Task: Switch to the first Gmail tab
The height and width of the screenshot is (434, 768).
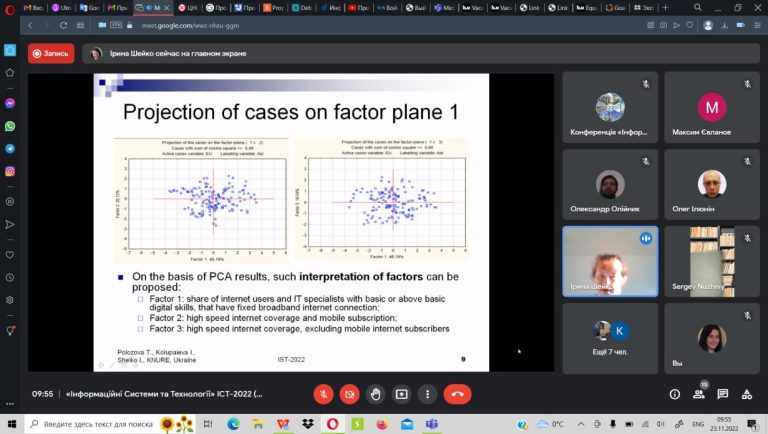Action: (x=33, y=8)
